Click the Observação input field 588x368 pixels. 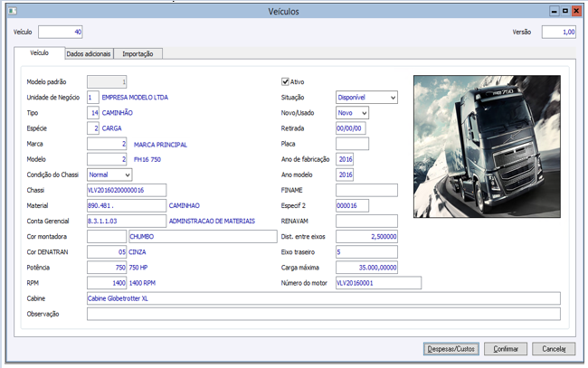[x=324, y=314]
